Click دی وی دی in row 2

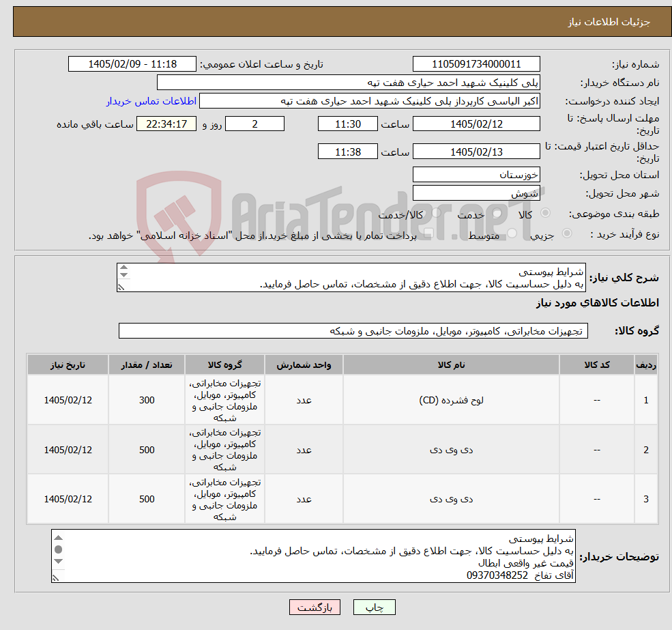point(451,449)
